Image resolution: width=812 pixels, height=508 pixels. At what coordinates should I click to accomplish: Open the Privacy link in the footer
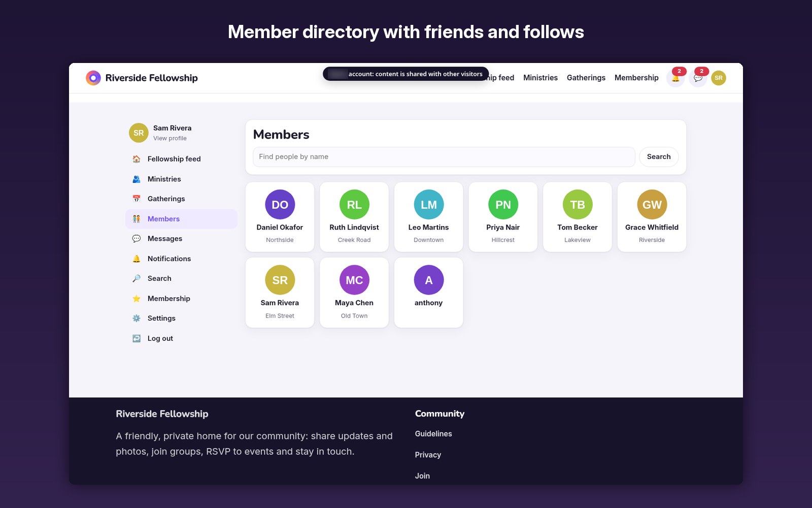pyautogui.click(x=428, y=455)
